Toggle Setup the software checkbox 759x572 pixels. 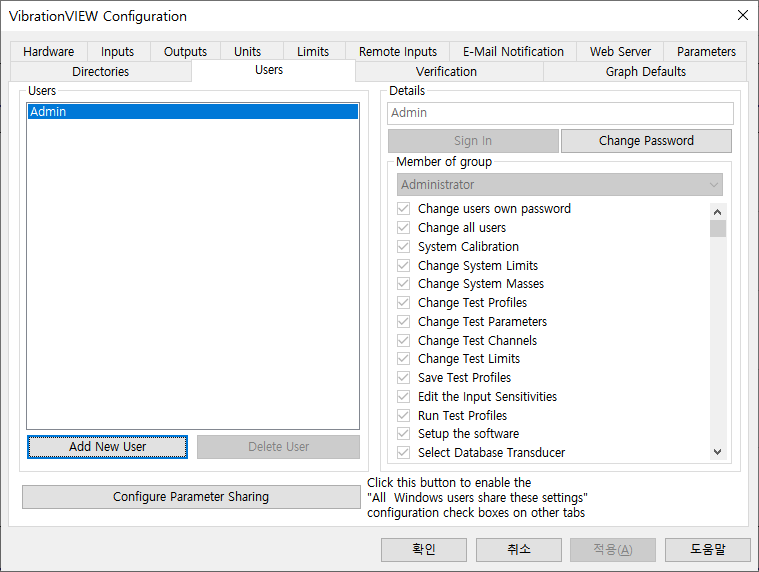point(403,434)
